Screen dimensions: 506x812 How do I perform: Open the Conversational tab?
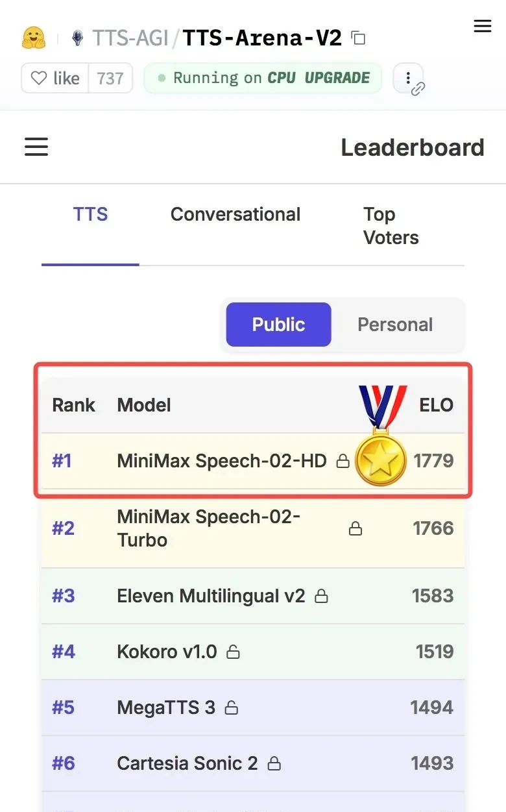235,215
